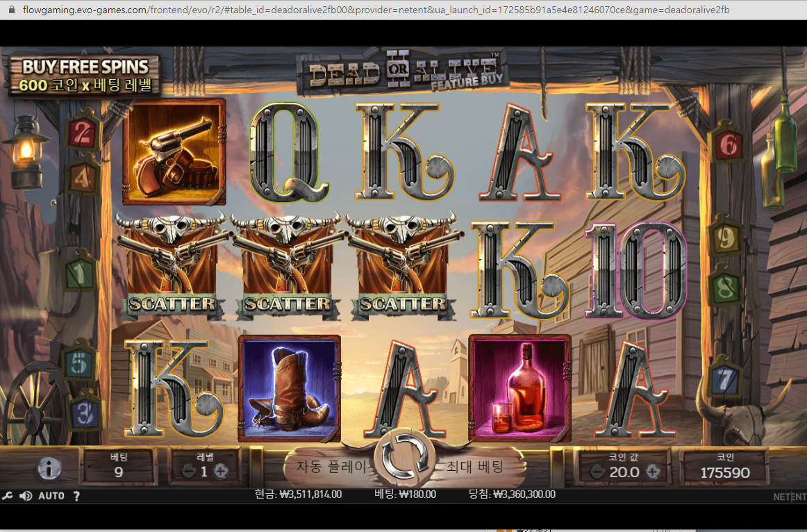
Task: Click the whiskey bottle symbol
Action: [x=519, y=388]
